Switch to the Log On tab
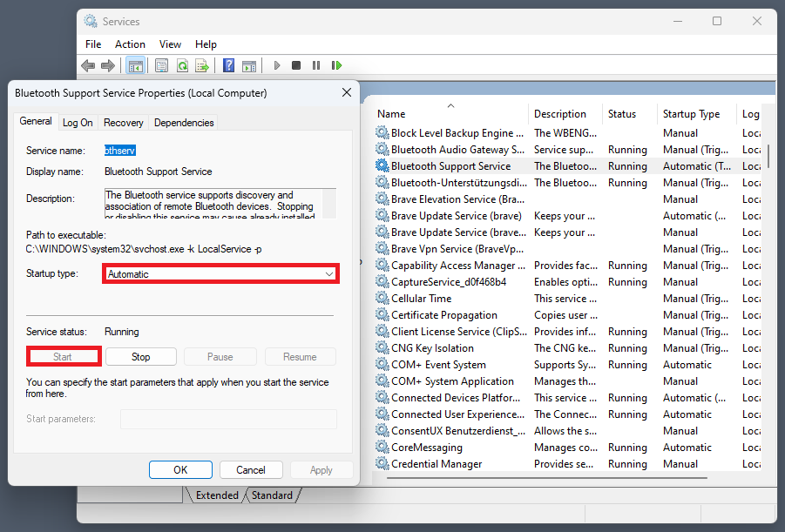The image size is (785, 532). [78, 123]
